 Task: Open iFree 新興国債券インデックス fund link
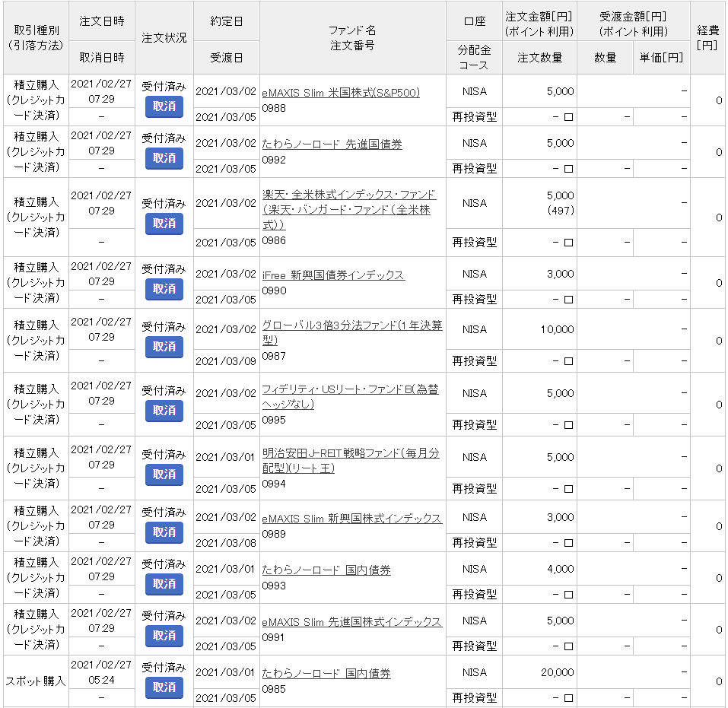click(333, 275)
